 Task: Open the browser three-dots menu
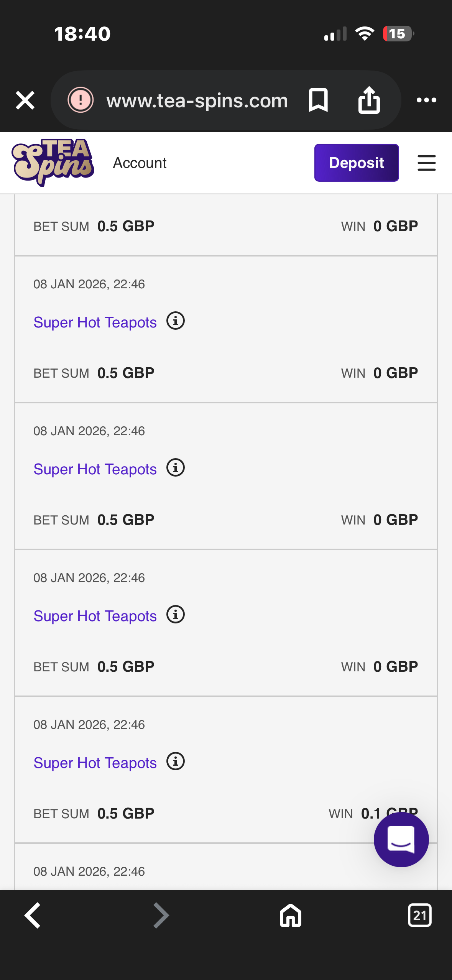point(426,100)
